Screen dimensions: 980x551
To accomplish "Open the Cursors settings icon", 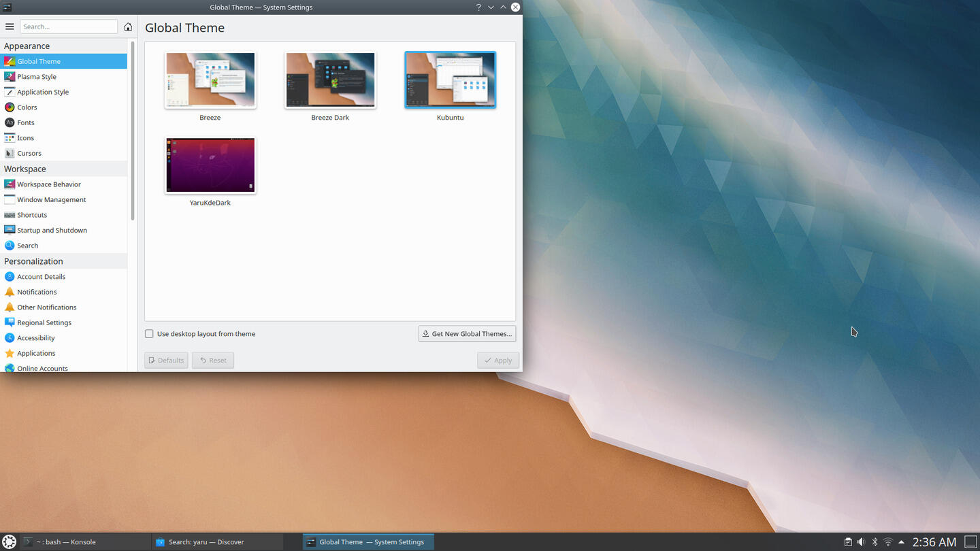I will click(10, 153).
